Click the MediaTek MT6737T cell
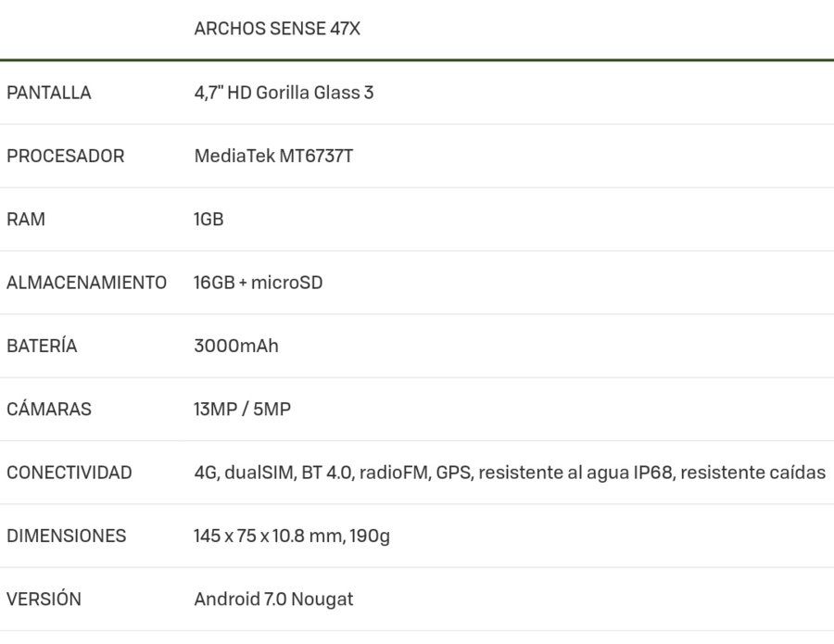 pos(273,156)
